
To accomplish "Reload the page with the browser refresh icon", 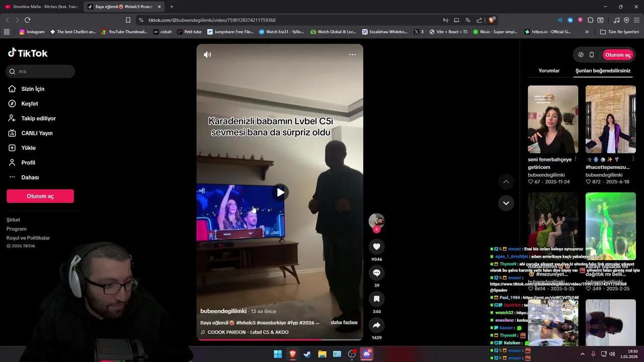I will [x=27, y=20].
